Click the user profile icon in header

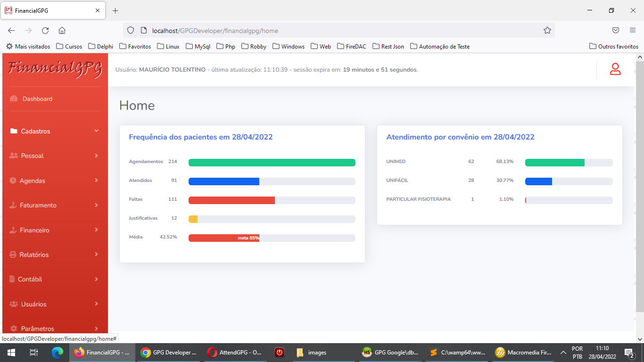coord(615,69)
